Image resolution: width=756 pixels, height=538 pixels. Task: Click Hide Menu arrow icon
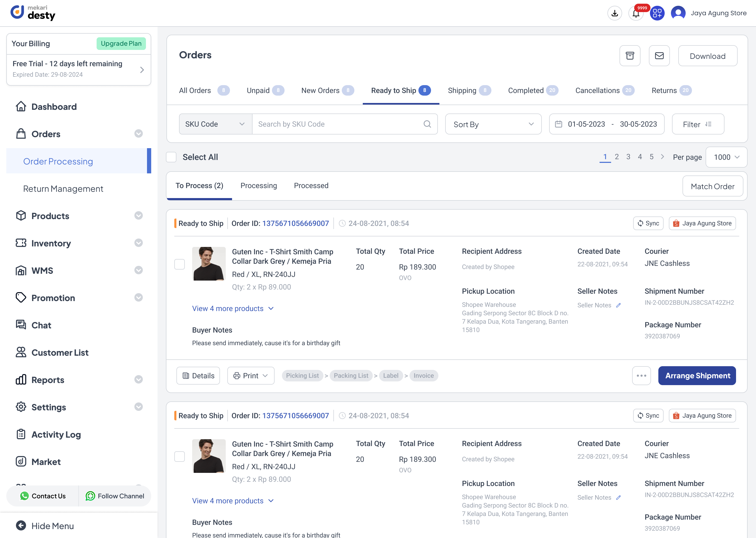coord(21,525)
